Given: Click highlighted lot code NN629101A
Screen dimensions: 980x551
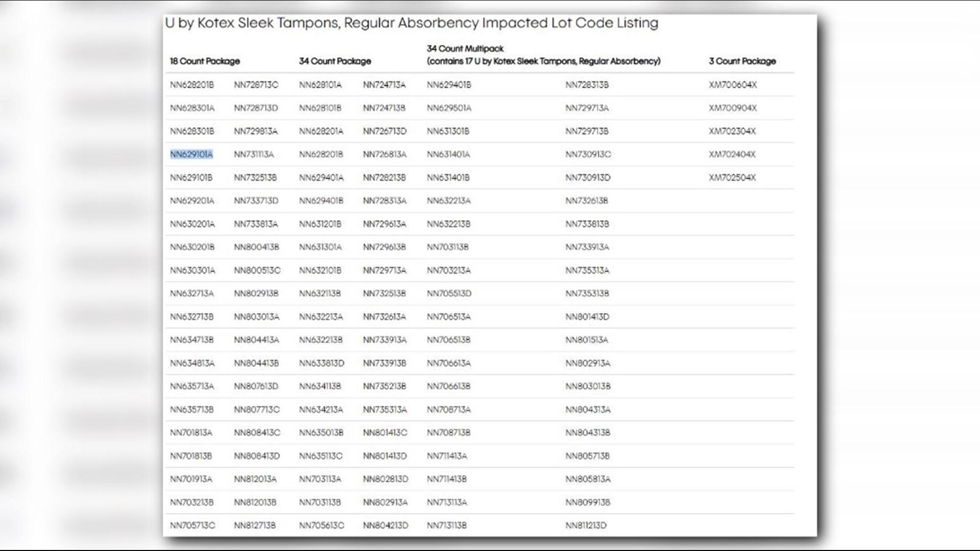Looking at the screenshot, I should [191, 155].
